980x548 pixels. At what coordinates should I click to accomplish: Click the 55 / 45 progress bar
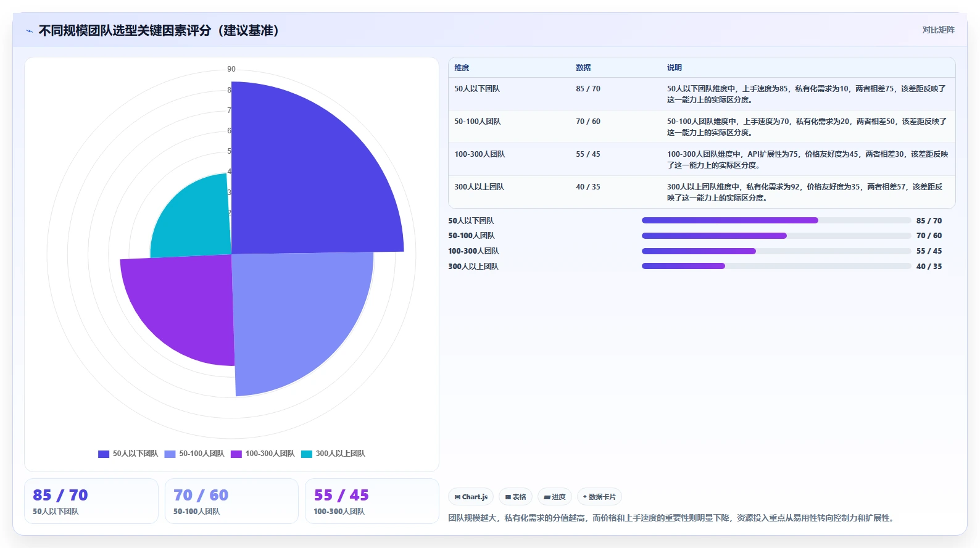click(776, 251)
